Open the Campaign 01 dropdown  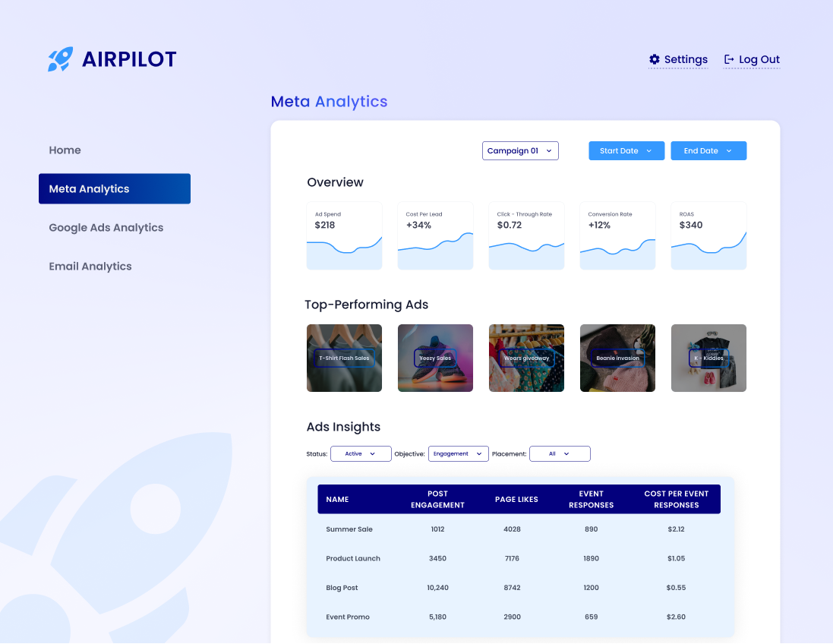click(x=520, y=151)
